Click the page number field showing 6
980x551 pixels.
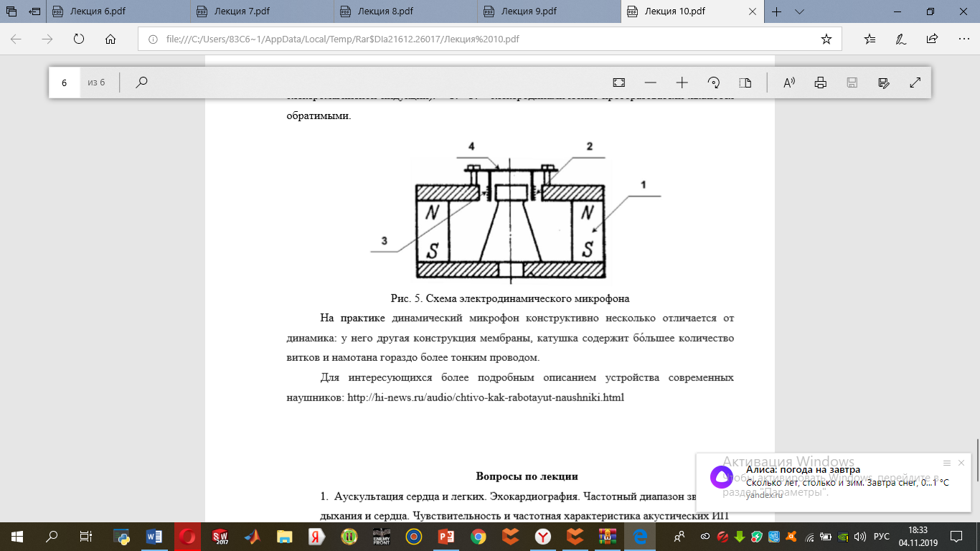point(65,83)
